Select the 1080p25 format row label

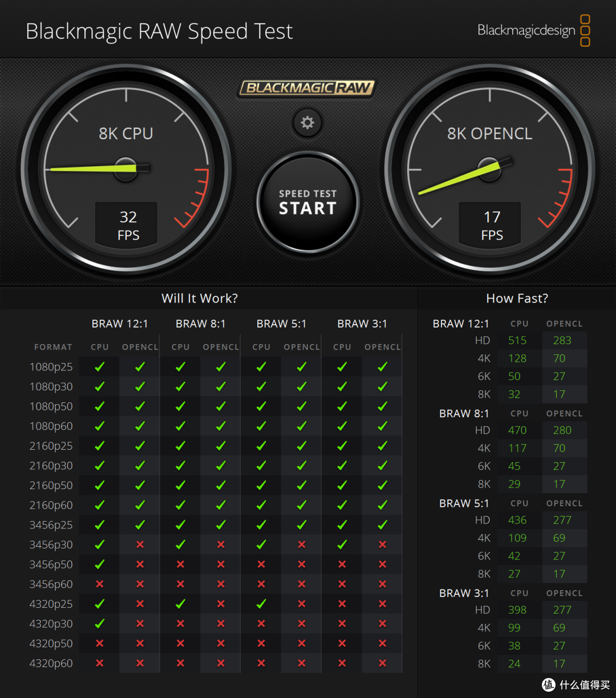(x=51, y=367)
